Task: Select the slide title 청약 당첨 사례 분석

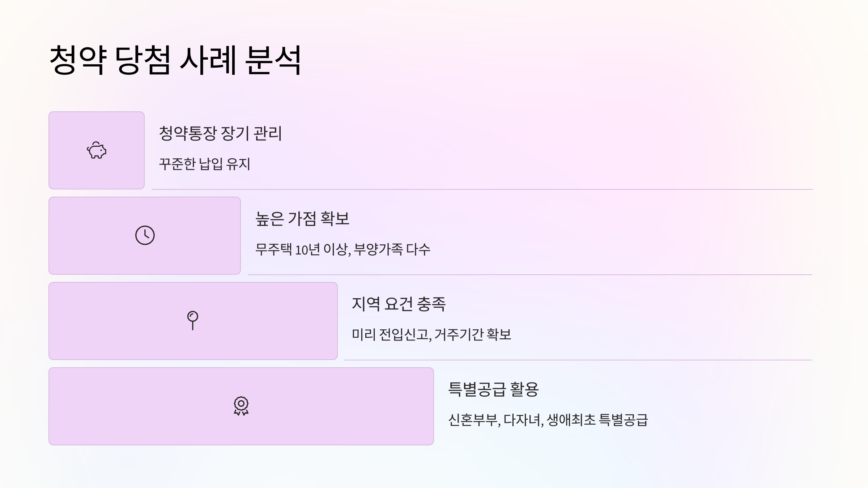Action: coord(175,60)
